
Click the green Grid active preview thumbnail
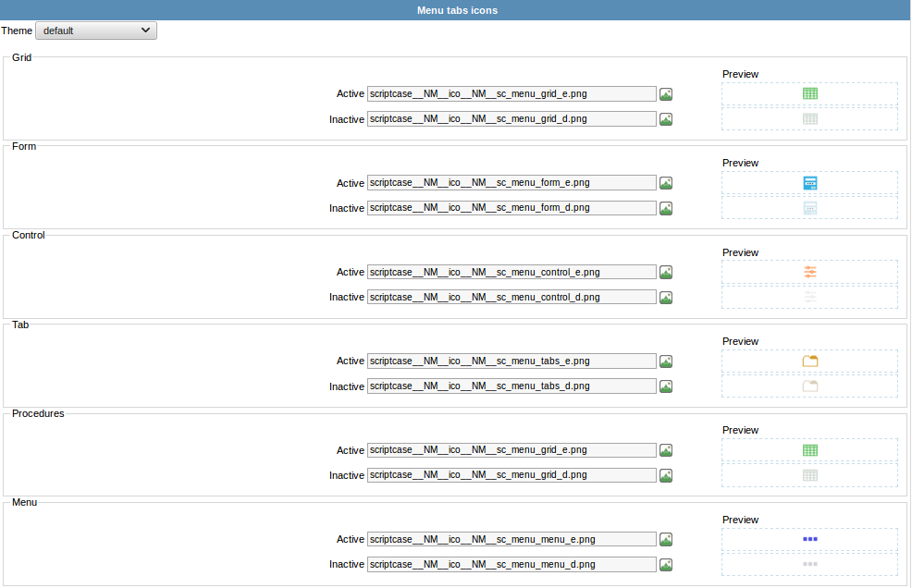[x=809, y=93]
